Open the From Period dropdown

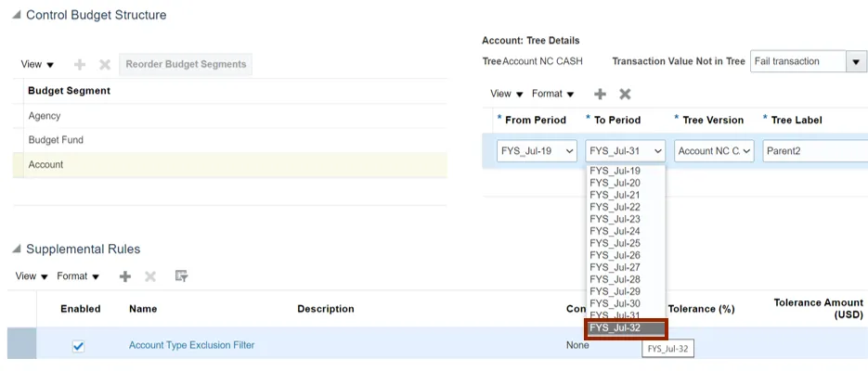[x=537, y=151]
